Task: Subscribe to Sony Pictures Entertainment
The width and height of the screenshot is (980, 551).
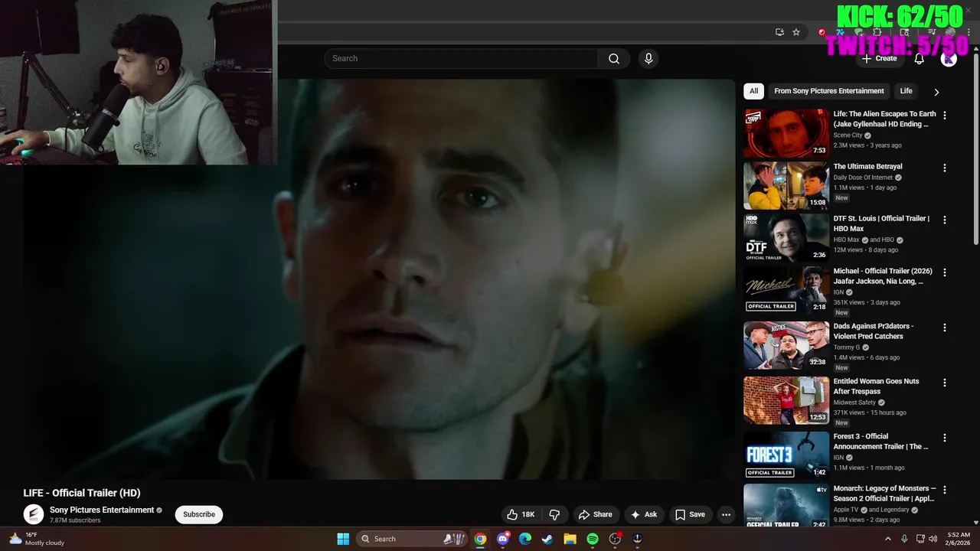Action: pos(199,514)
